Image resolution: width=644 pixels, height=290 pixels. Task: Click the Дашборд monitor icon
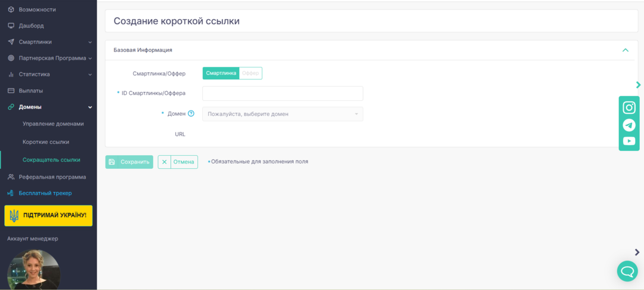[11, 26]
